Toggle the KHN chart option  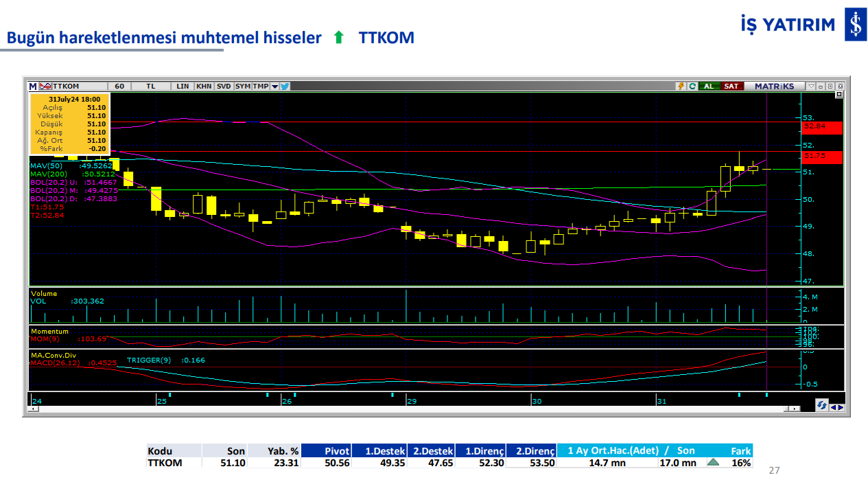coord(204,87)
